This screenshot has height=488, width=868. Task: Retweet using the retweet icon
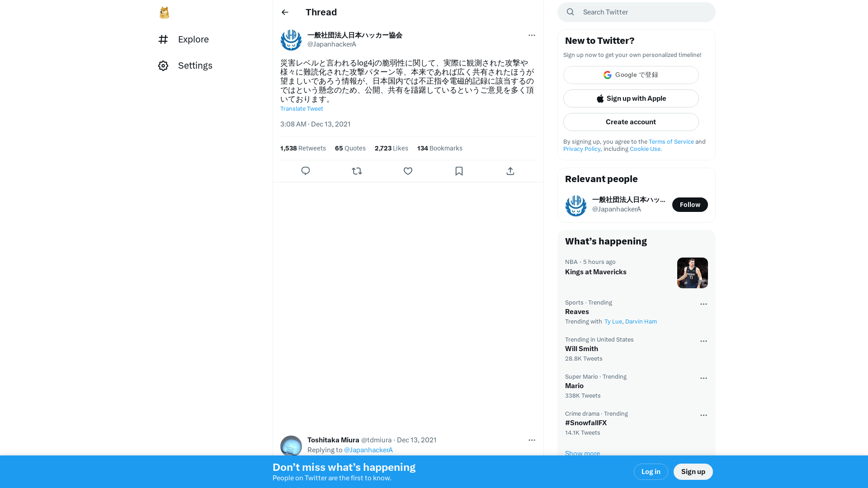click(357, 171)
